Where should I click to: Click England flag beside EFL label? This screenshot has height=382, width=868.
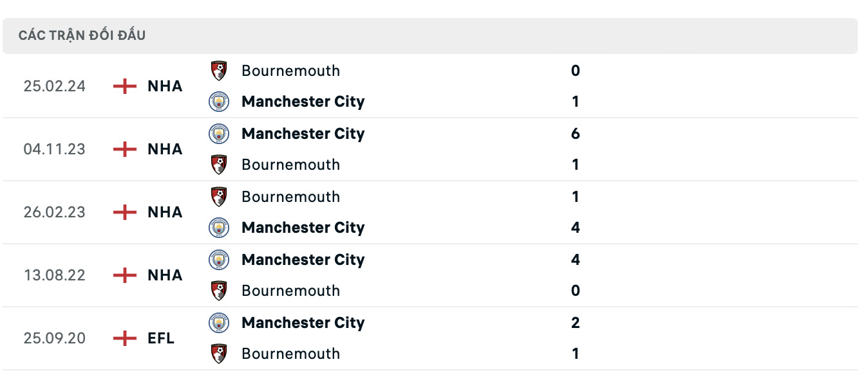(124, 338)
